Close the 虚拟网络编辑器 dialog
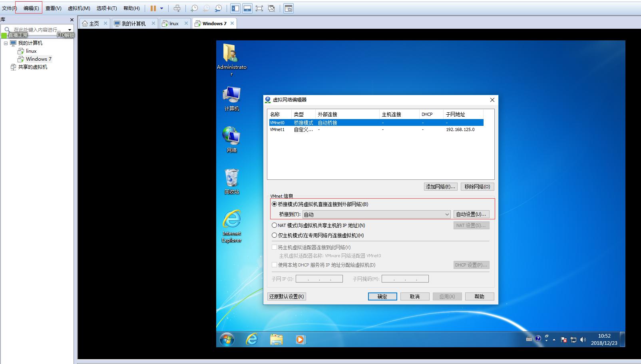 (492, 100)
